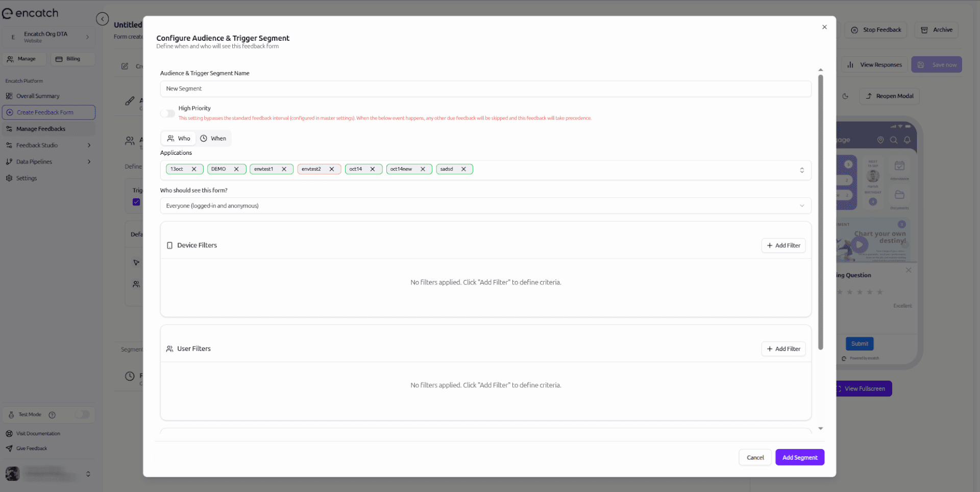Image resolution: width=980 pixels, height=492 pixels.
Task: Remove the sadsd application tag
Action: [463, 169]
